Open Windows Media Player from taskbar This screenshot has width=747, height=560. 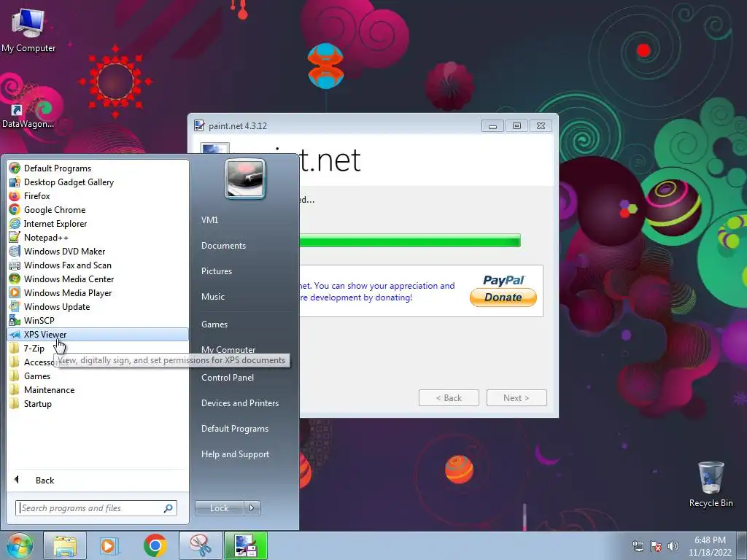coord(109,546)
